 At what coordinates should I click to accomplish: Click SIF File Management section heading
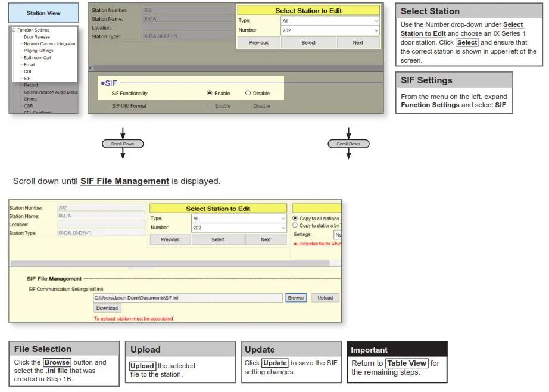click(54, 279)
